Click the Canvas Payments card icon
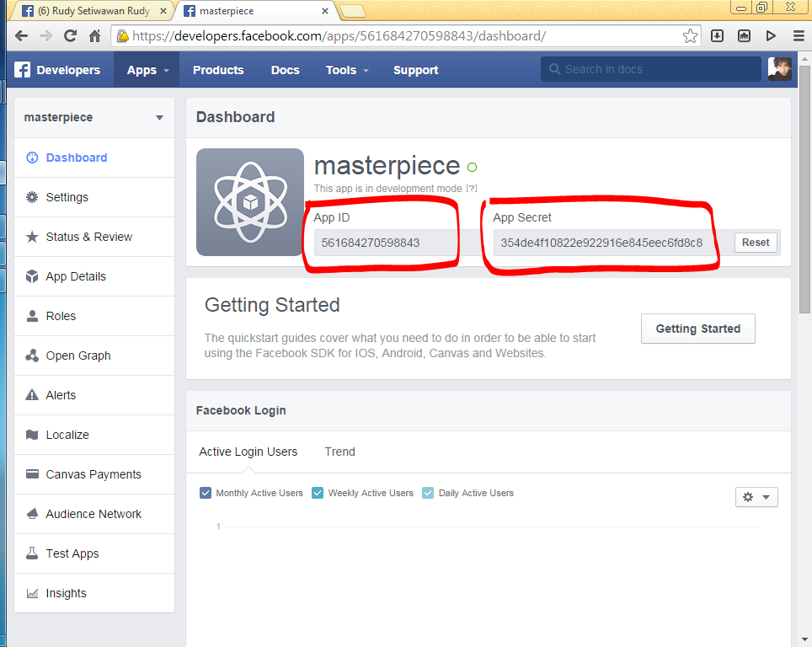 pos(32,474)
